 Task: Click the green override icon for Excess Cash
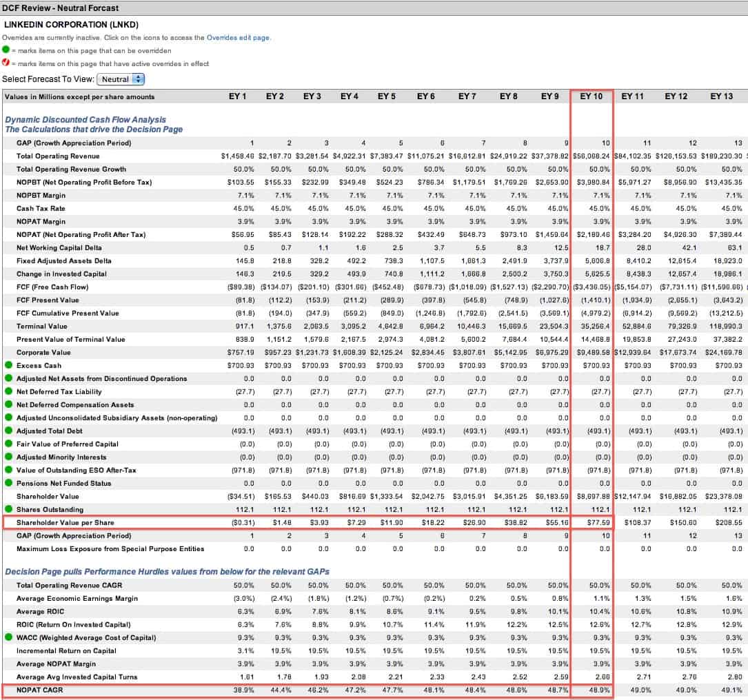pyautogui.click(x=8, y=365)
